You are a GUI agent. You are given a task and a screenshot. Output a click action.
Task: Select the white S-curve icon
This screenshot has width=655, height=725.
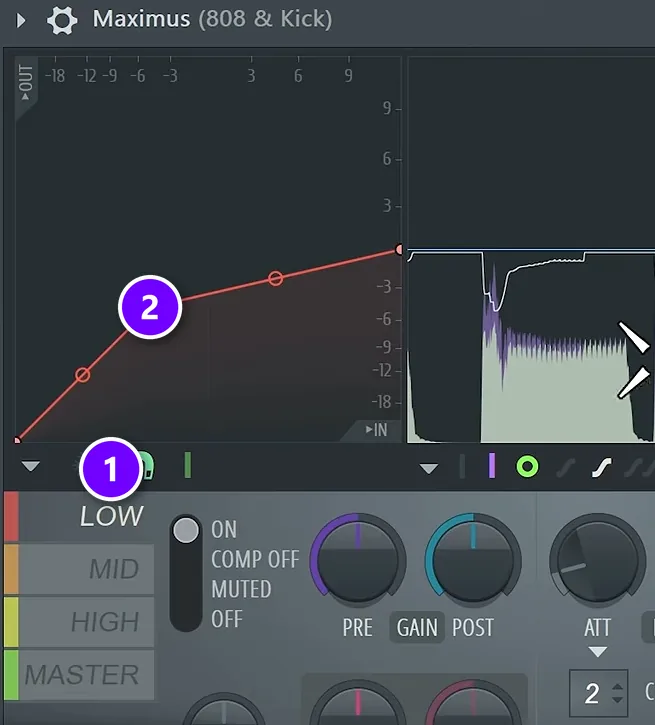pos(602,467)
